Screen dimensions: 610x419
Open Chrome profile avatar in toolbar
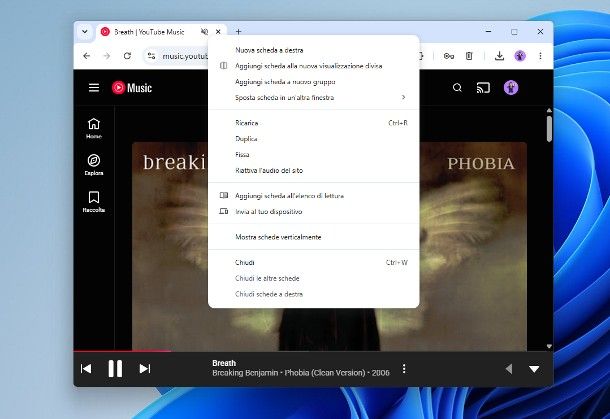point(520,56)
